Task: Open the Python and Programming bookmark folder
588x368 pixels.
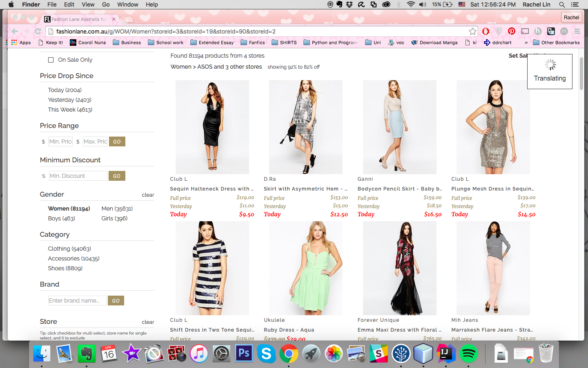Action: (331, 43)
